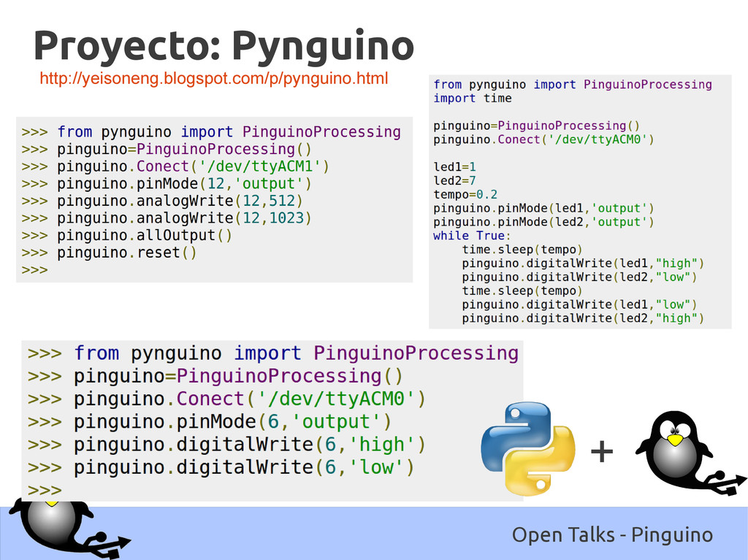The width and height of the screenshot is (748, 560).
Task: Click the line pinguino.digitalWrite(led2,"low")
Action: (579, 277)
